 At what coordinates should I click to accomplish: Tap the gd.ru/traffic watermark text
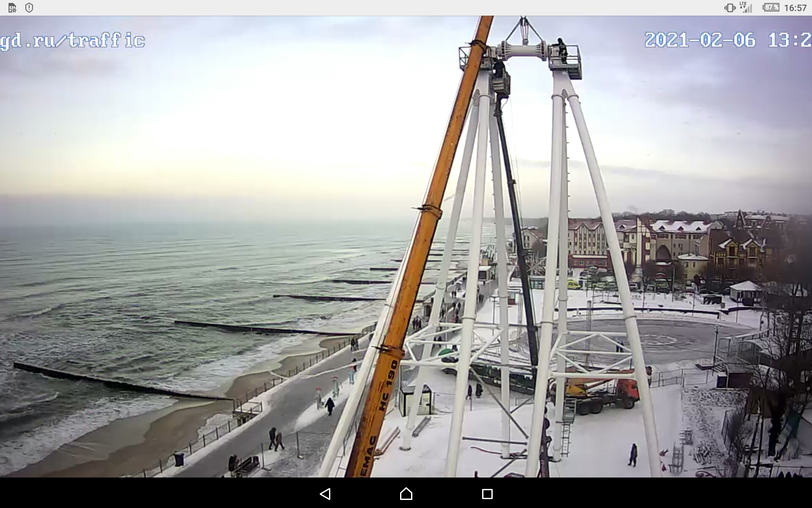(x=72, y=41)
